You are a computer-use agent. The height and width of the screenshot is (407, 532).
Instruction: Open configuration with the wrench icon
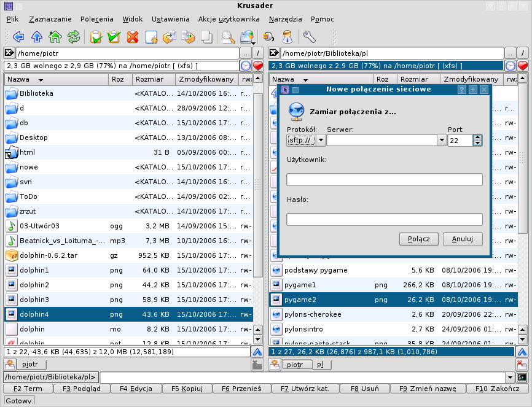click(x=309, y=37)
